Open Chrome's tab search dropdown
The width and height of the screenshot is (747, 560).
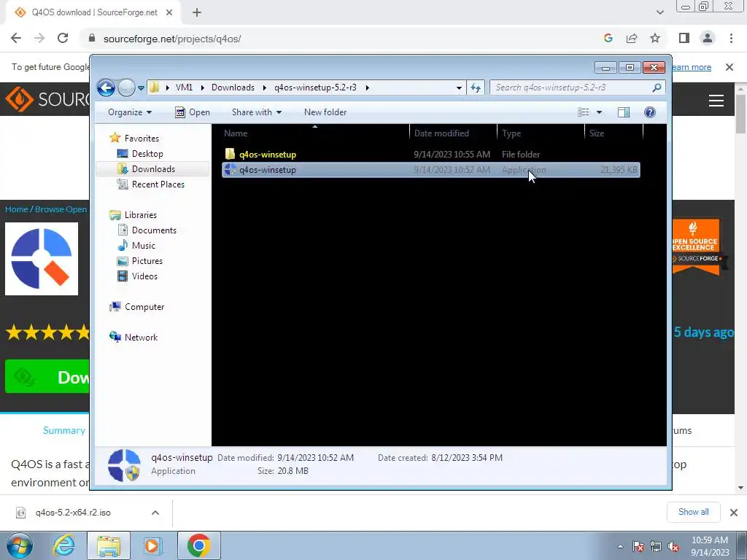[x=659, y=12]
